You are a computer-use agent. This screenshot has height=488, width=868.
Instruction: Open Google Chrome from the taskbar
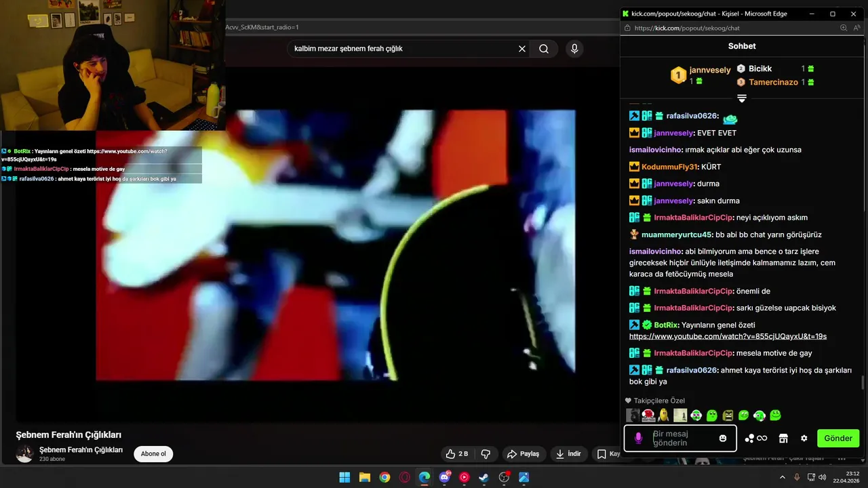tap(384, 477)
